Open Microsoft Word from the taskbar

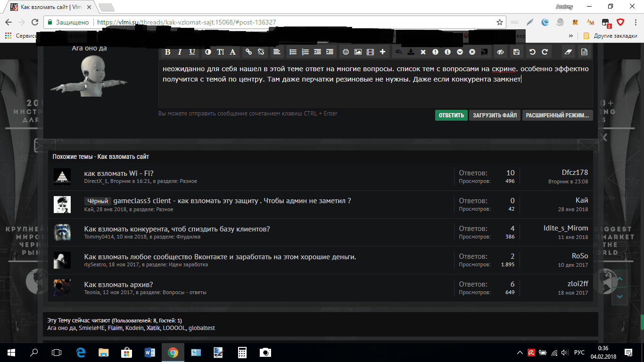[x=150, y=352]
